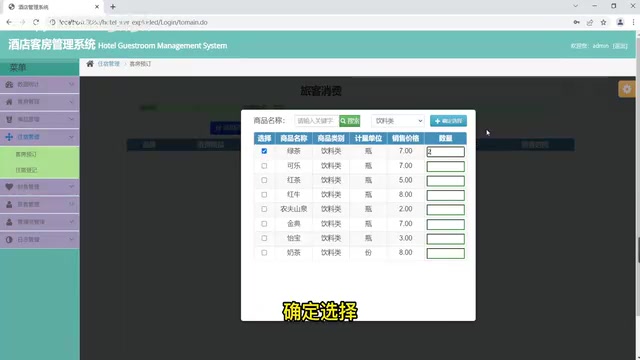Screen dimensions: 640x360
Task: Open a new tab with the plus icon
Action: [113, 7]
